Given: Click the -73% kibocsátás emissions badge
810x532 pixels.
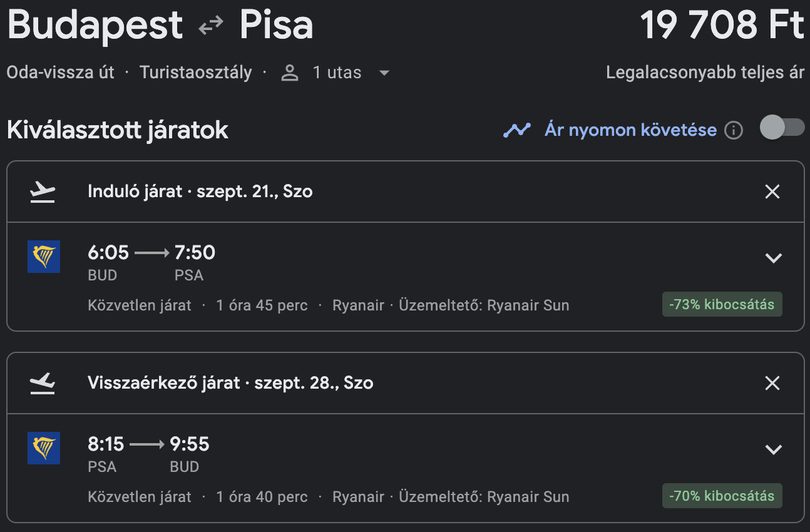Looking at the screenshot, I should [x=722, y=305].
